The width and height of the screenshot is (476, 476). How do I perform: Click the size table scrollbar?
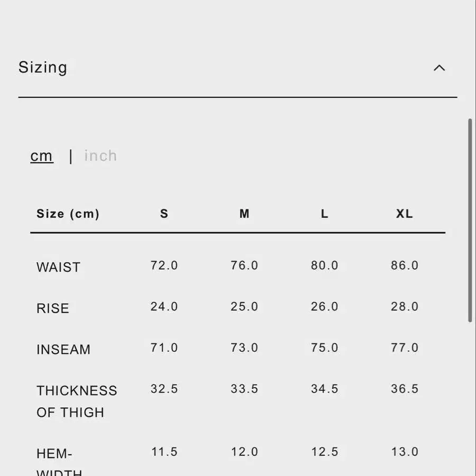tap(470, 221)
